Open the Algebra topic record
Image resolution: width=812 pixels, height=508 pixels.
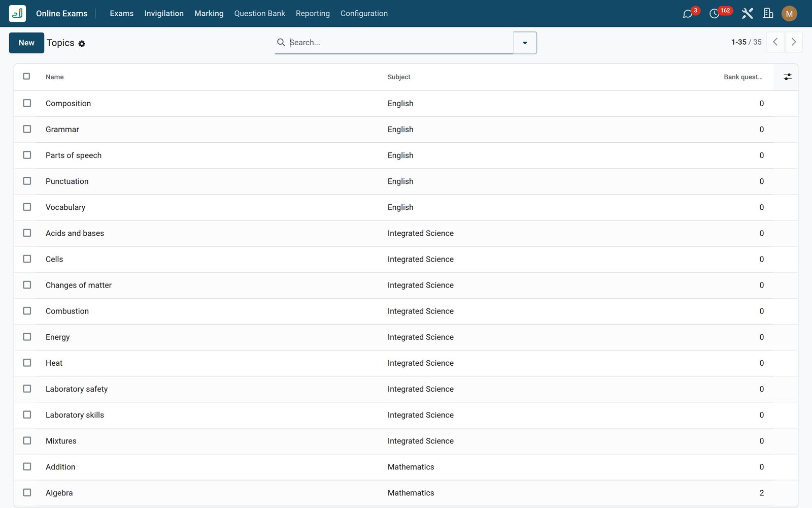click(x=59, y=492)
